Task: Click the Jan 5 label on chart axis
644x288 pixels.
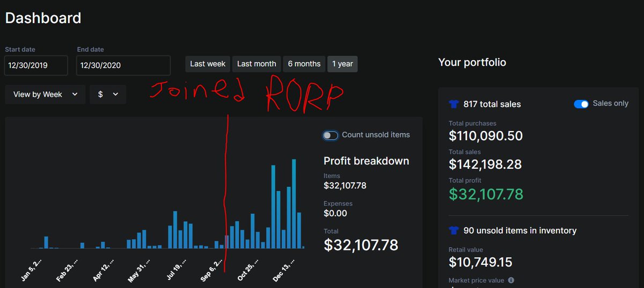Action: pyautogui.click(x=32, y=269)
